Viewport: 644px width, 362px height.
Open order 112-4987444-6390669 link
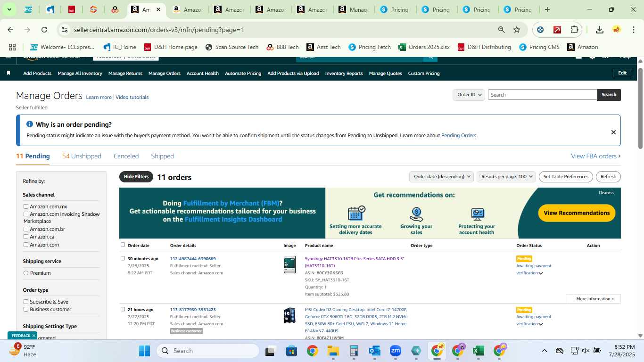pyautogui.click(x=193, y=259)
